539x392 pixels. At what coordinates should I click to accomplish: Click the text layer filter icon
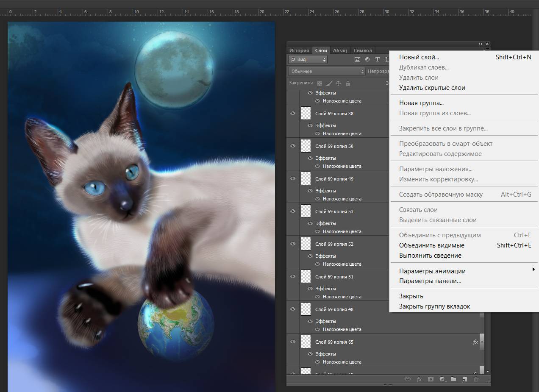378,60
